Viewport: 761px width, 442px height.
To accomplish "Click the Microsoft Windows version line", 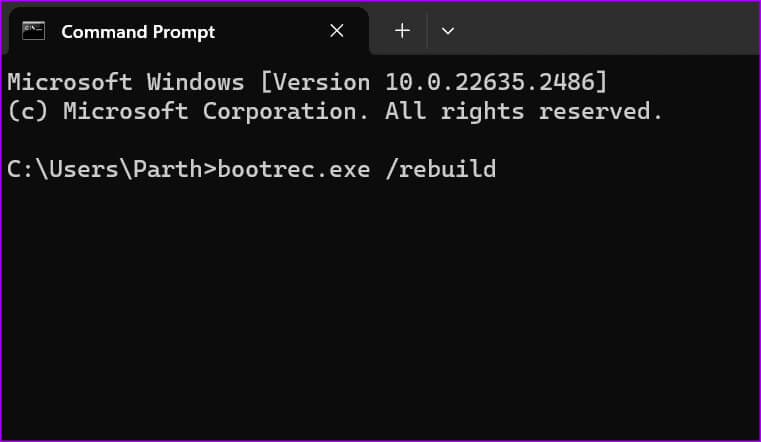I will click(307, 82).
